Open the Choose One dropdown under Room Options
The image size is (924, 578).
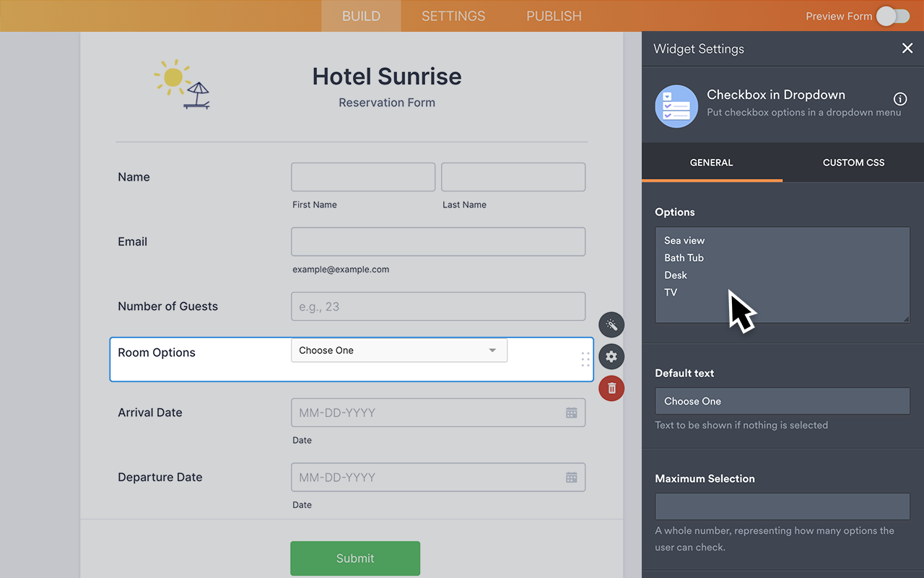point(399,350)
